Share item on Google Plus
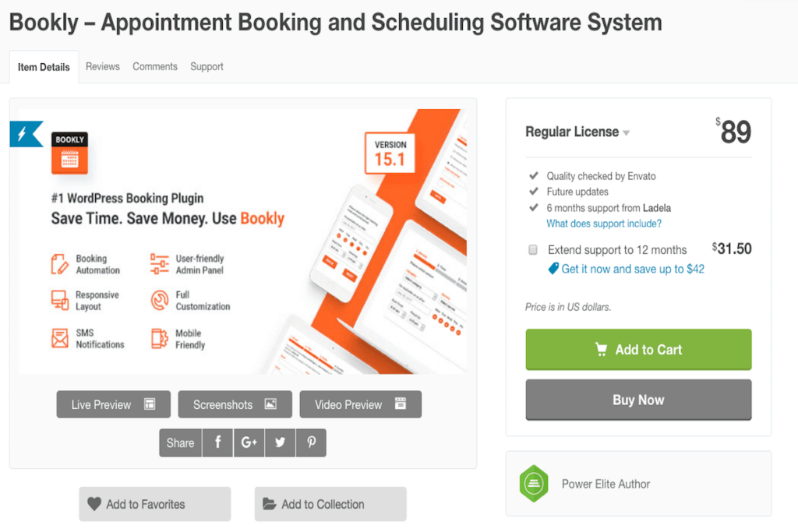This screenshot has width=798, height=532. [249, 443]
